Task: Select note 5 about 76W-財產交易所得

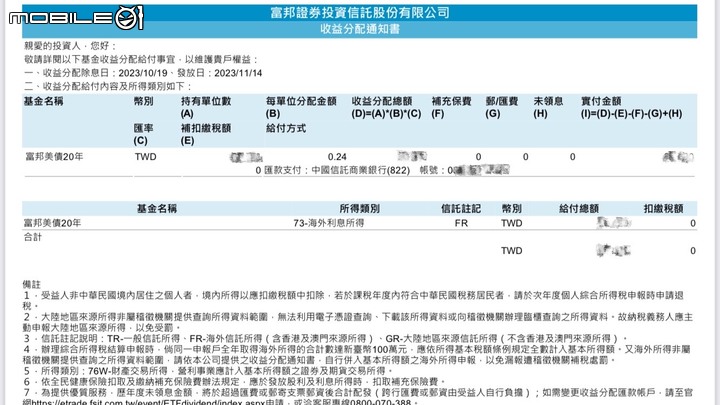Action: coord(208,371)
